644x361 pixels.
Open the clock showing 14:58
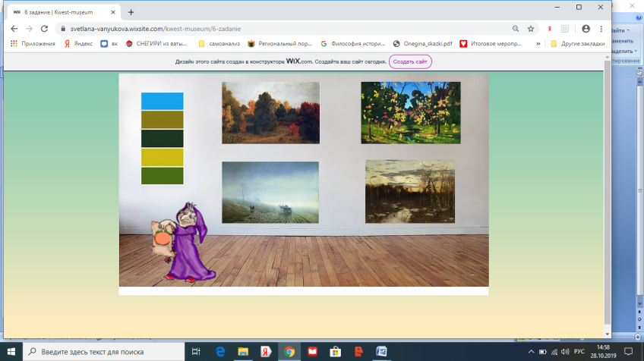coord(603,352)
